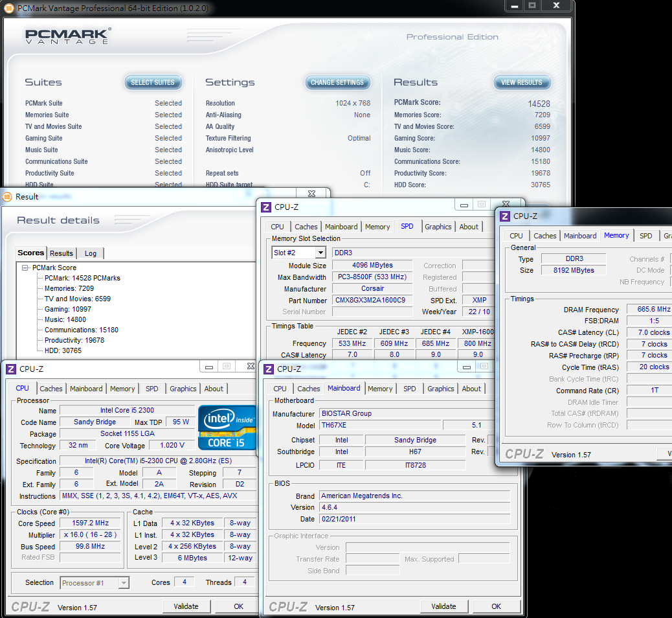Screen dimensions: 672x618
Task: Collapse the PCMark Score tree node
Action: coord(25,268)
